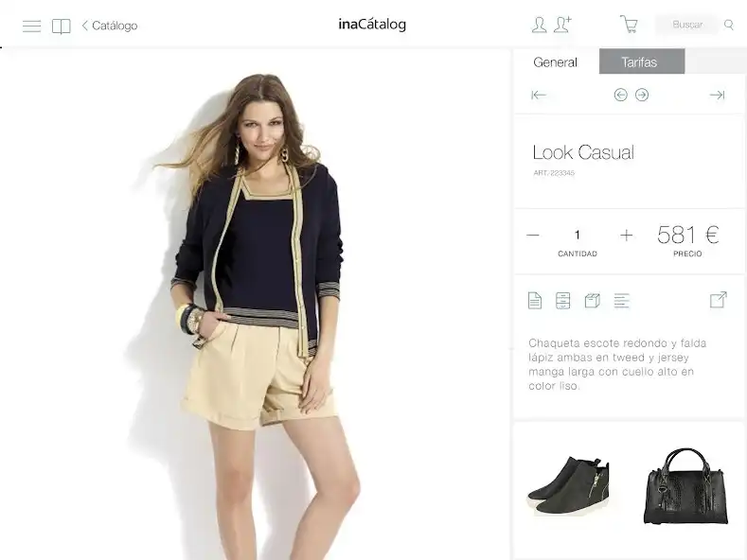Go to previous article circle arrow

coord(620,95)
